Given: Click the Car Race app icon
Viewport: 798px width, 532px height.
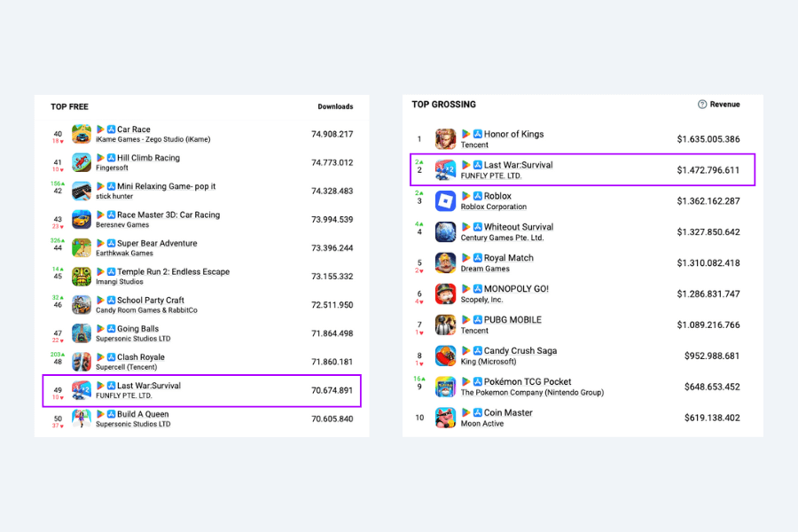Looking at the screenshot, I should (82, 135).
